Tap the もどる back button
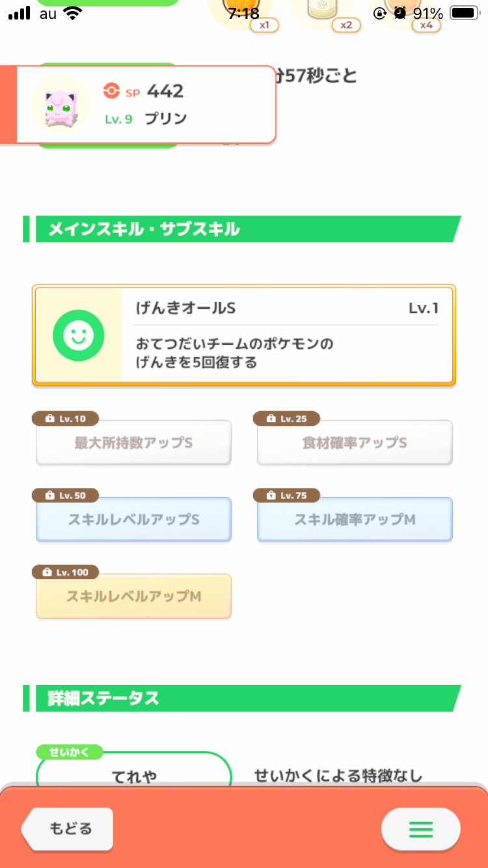The image size is (488, 868). 69,829
